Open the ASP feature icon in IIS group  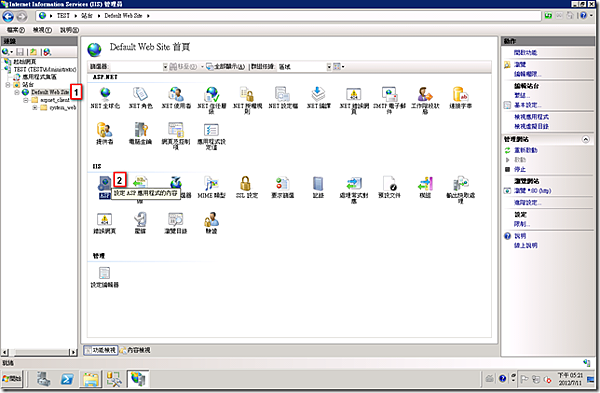[x=104, y=184]
